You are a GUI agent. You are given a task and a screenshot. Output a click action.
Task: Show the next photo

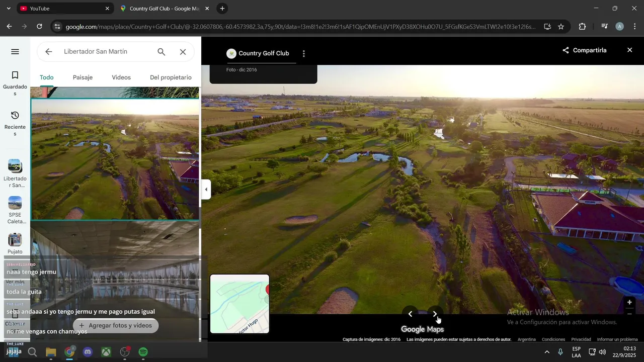[x=435, y=314]
